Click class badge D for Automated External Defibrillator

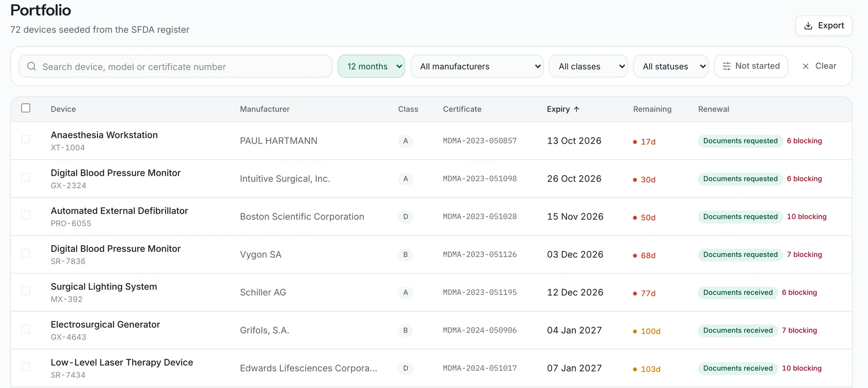[x=406, y=217]
